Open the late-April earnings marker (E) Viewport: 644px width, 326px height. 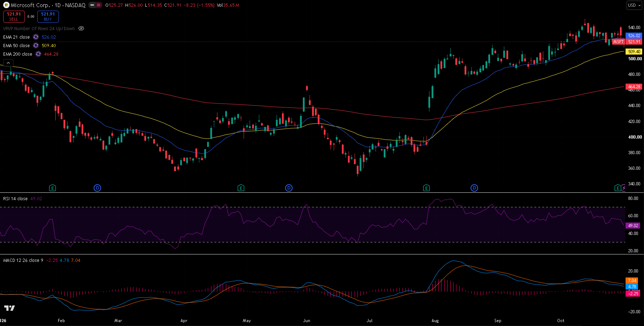click(x=241, y=188)
